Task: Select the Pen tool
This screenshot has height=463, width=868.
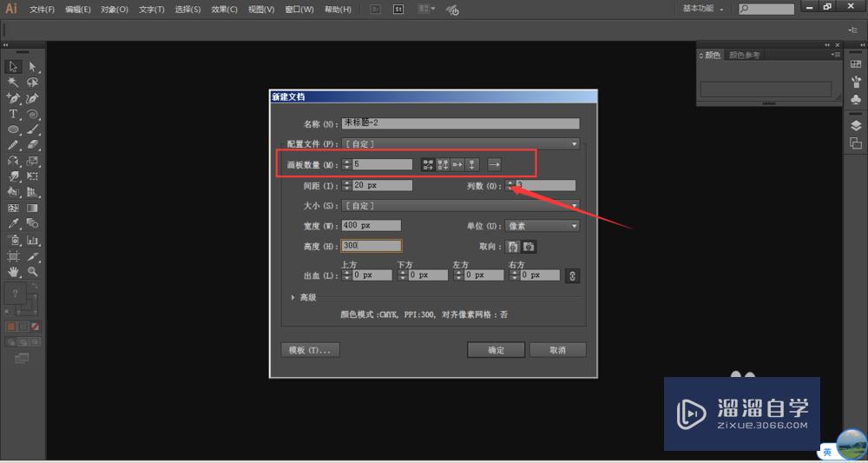Action: pyautogui.click(x=13, y=98)
